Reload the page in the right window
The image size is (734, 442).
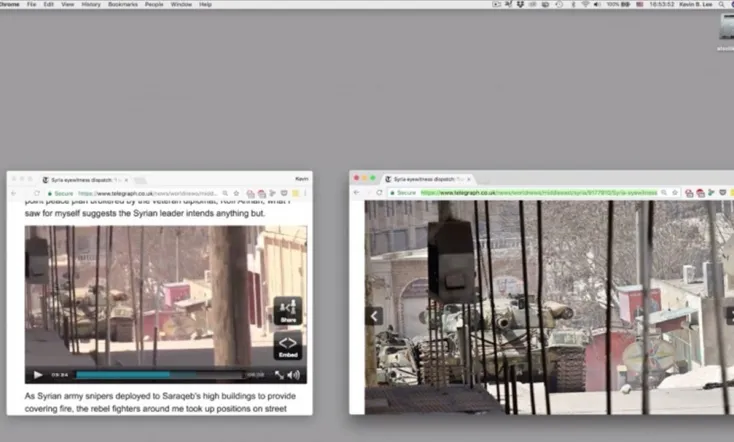[x=378, y=192]
